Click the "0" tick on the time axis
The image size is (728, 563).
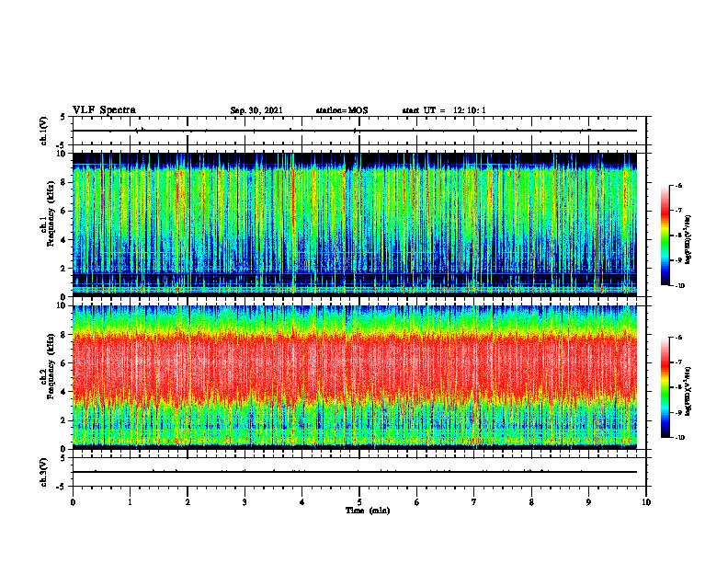coord(73,502)
